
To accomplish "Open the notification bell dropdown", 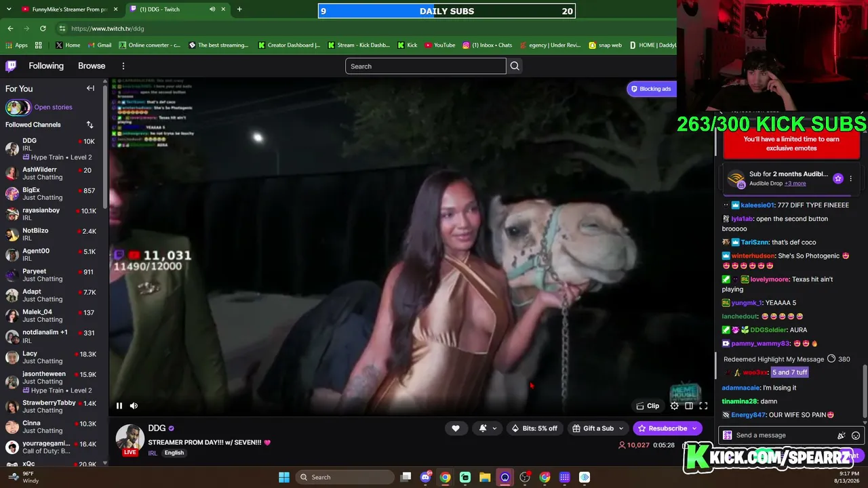I will pyautogui.click(x=488, y=428).
